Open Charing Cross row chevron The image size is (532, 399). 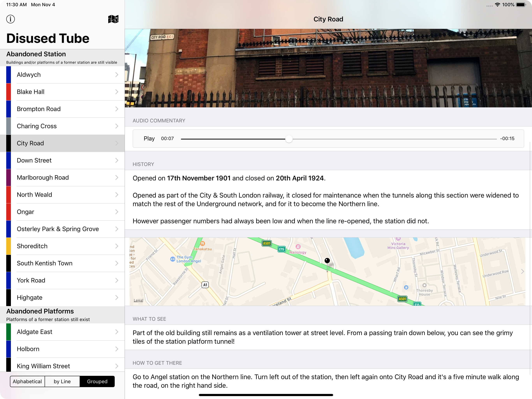(117, 126)
